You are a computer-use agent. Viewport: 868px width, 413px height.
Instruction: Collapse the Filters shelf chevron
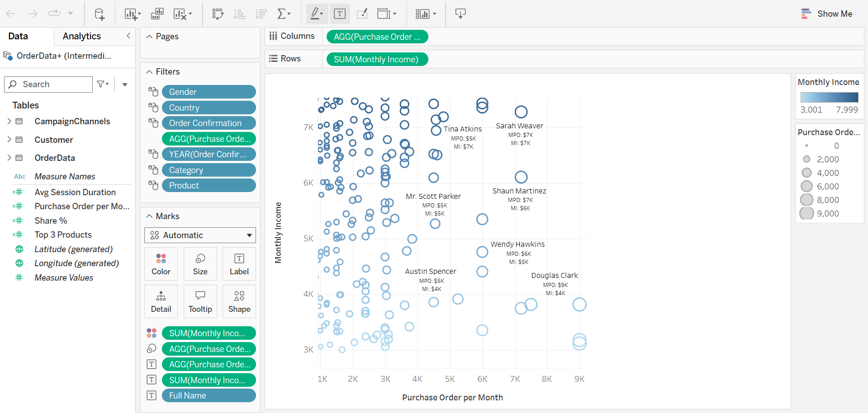(149, 72)
